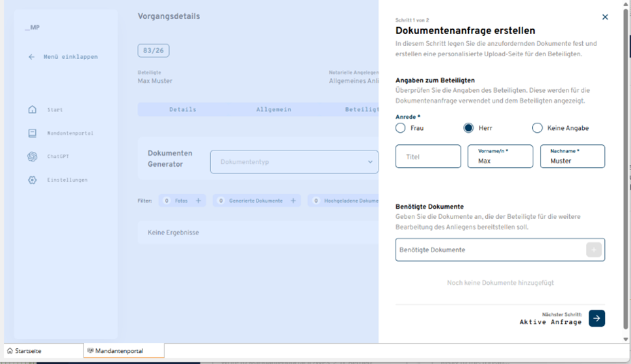631x364 pixels.
Task: Click the ChatGPT sidebar label
Action: point(58,157)
